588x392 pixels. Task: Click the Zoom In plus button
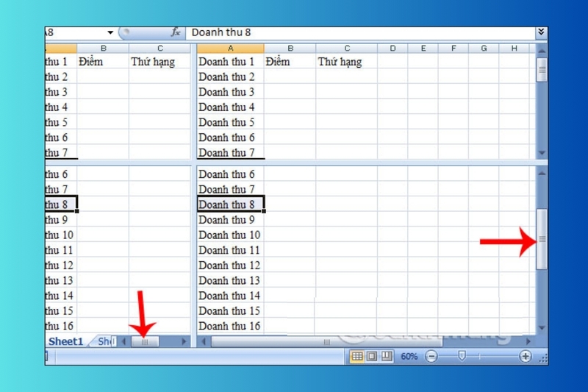(x=526, y=356)
